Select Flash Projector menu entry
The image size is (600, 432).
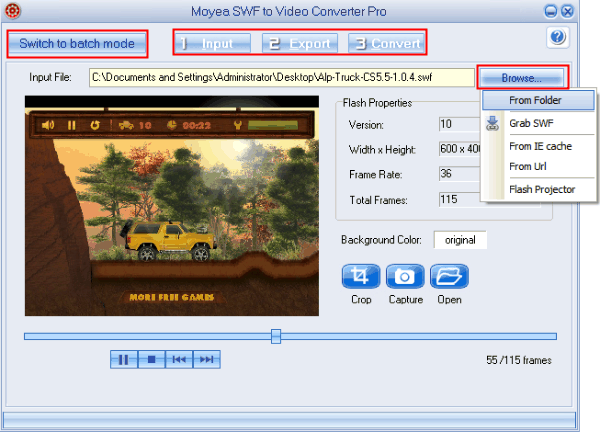tap(540, 189)
